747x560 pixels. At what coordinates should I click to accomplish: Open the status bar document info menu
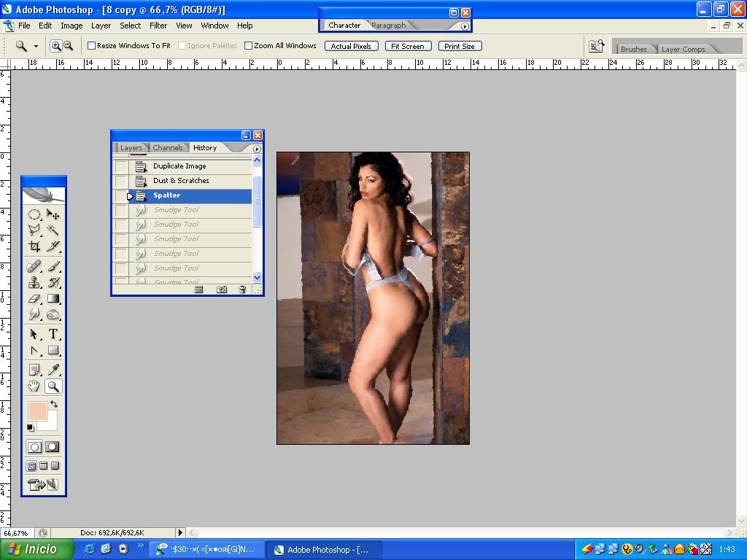tap(180, 532)
